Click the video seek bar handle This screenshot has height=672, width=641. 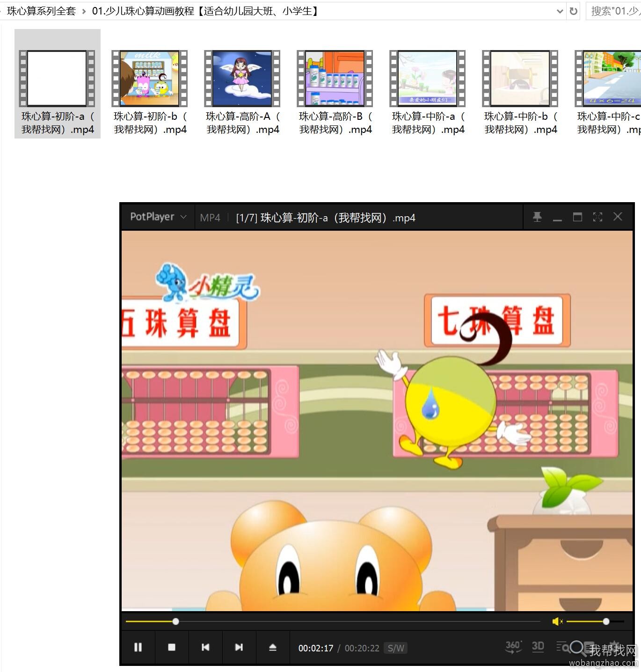175,621
